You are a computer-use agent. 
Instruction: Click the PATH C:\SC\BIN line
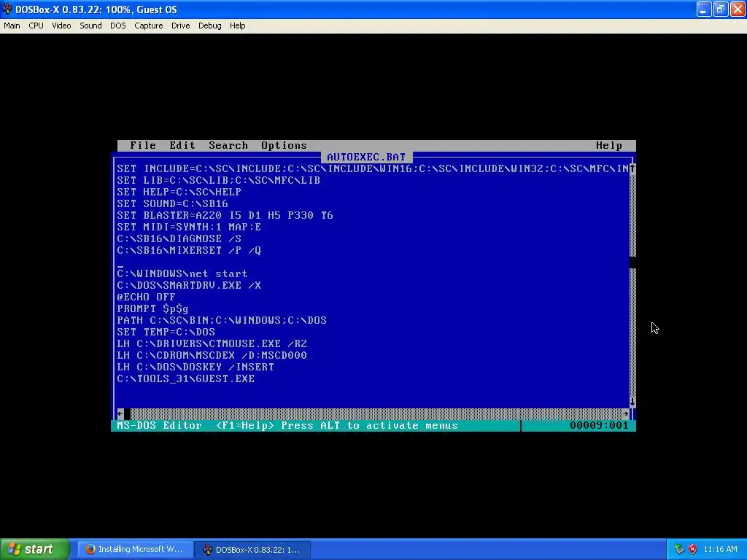tap(222, 321)
